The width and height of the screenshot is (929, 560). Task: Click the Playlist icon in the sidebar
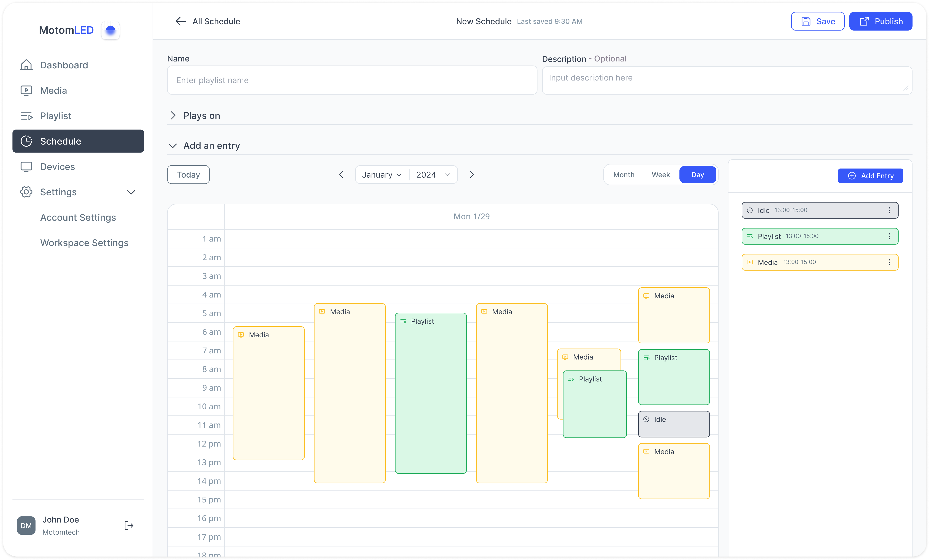tap(26, 116)
